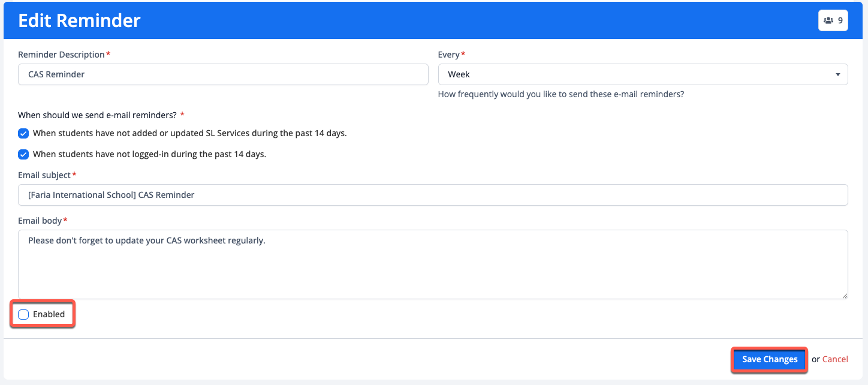Click the Email body resize handle

(844, 295)
